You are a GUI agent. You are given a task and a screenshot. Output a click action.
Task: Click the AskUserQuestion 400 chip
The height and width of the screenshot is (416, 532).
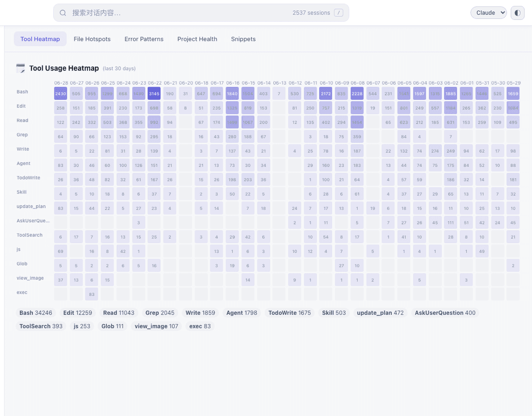click(445, 313)
